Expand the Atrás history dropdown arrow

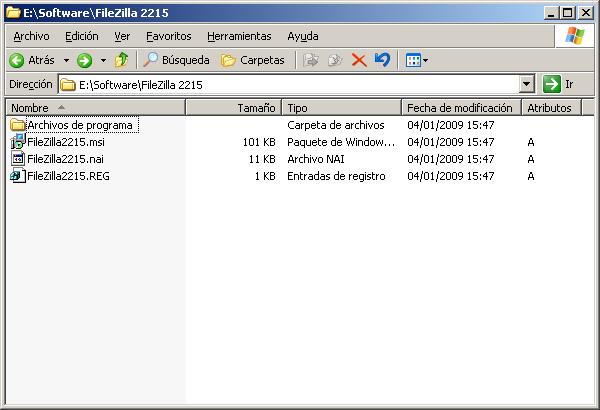click(x=66, y=60)
